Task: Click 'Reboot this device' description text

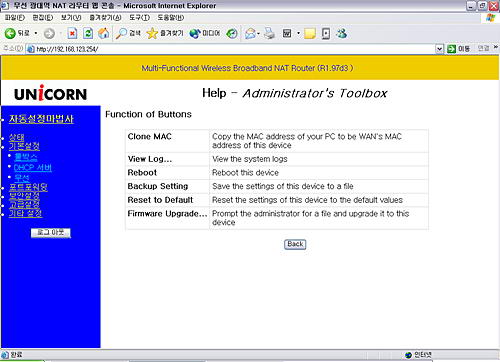Action: [245, 173]
